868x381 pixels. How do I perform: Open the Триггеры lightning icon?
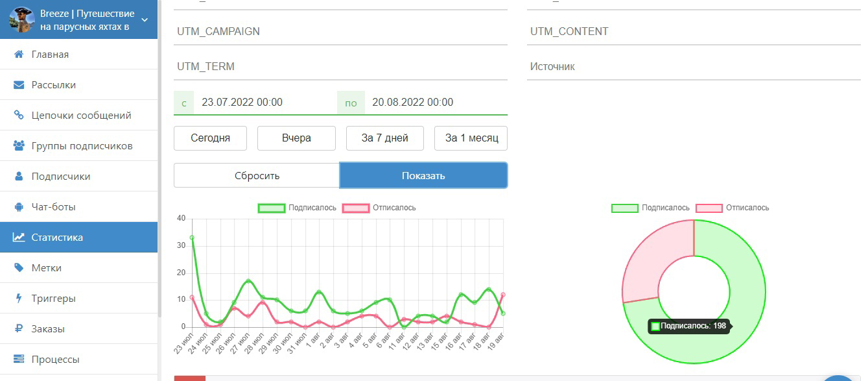(19, 299)
